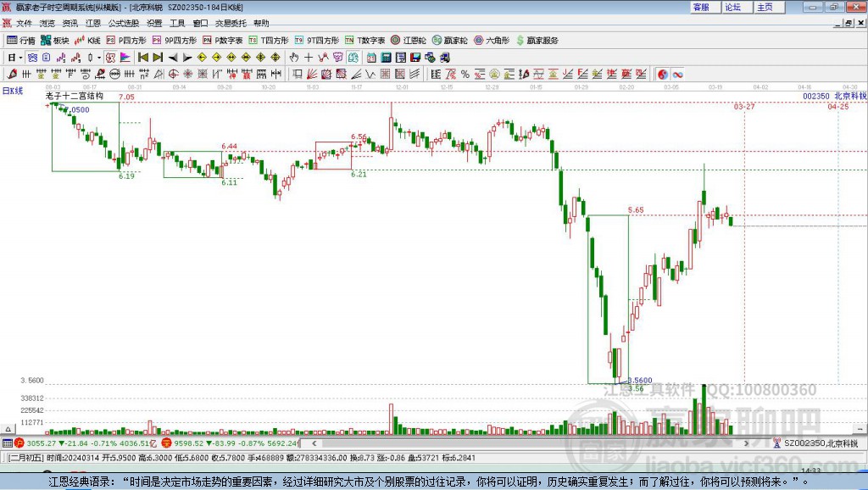Select the crosshair cursor tool
The image size is (868, 490).
click(309, 58)
